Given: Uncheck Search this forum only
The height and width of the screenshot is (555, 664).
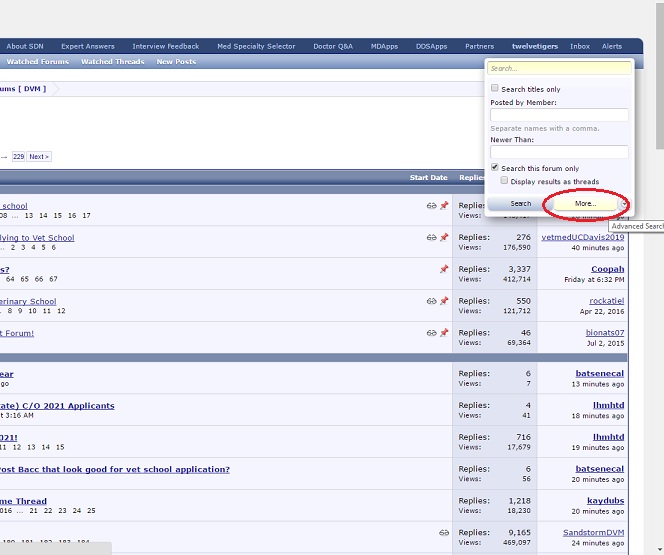Looking at the screenshot, I should click(494, 168).
